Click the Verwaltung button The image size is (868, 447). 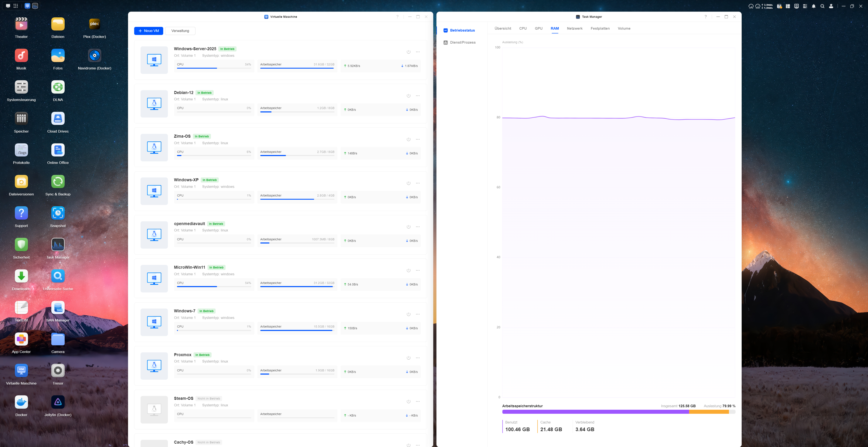coord(180,31)
